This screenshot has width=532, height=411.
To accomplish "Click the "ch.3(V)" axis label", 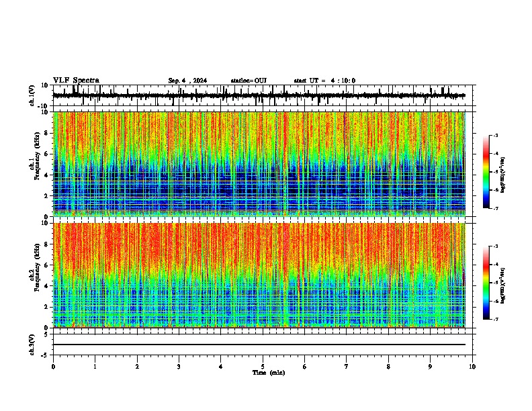I will pos(32,345).
